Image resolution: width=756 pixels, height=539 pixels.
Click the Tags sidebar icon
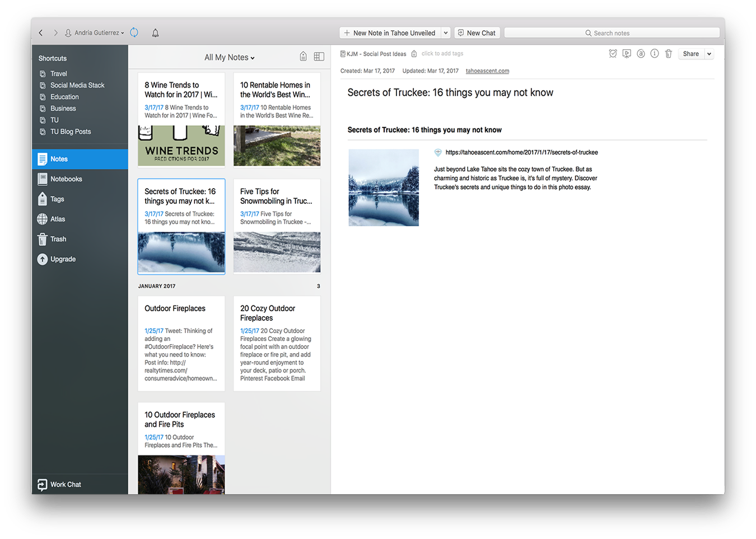point(43,199)
